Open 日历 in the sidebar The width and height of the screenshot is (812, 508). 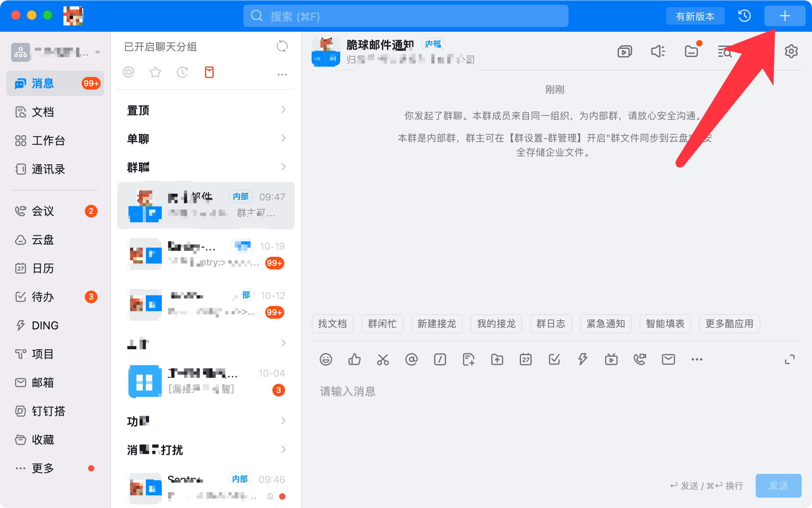(x=55, y=268)
